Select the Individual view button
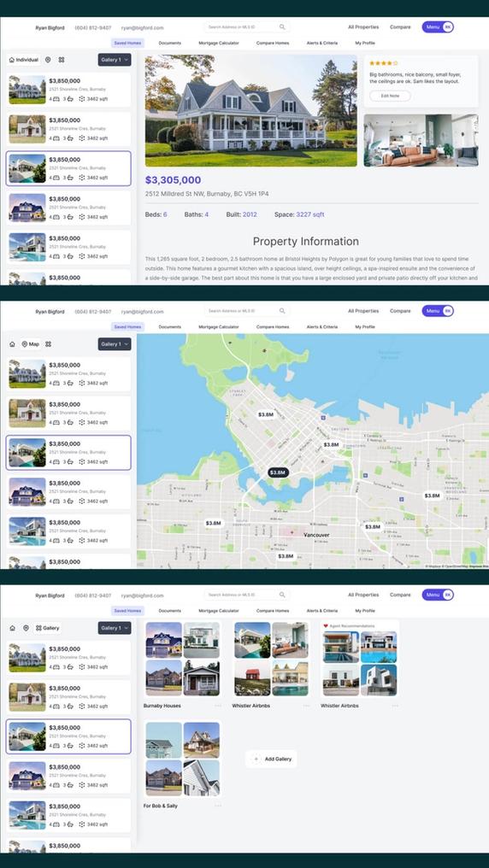The width and height of the screenshot is (489, 868). (24, 60)
